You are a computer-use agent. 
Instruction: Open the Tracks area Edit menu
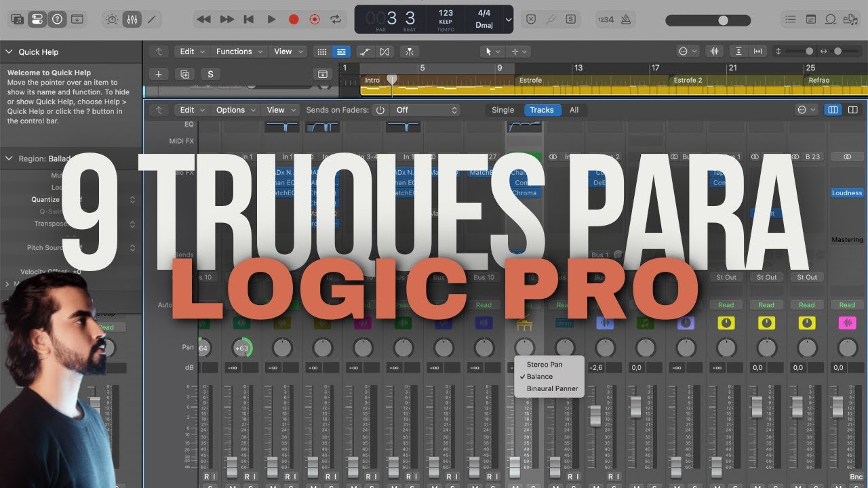click(x=191, y=52)
